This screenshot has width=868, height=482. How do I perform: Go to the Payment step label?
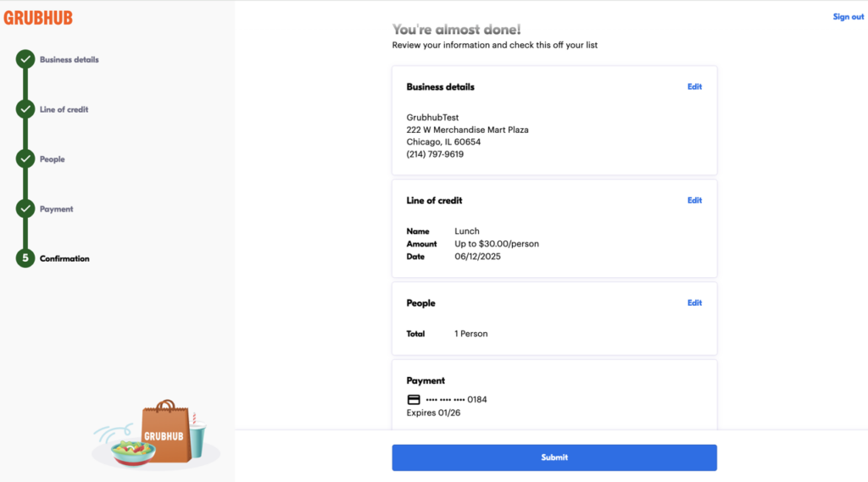coord(57,209)
